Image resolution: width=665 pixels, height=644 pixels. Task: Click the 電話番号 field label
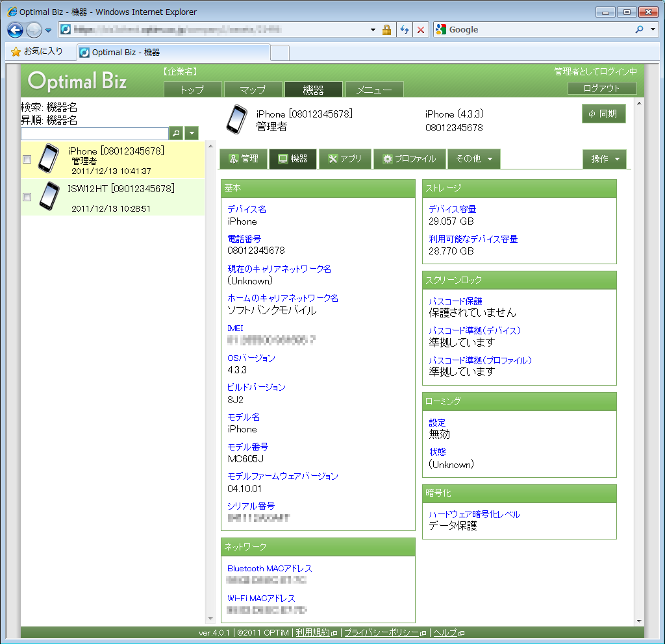(x=244, y=239)
